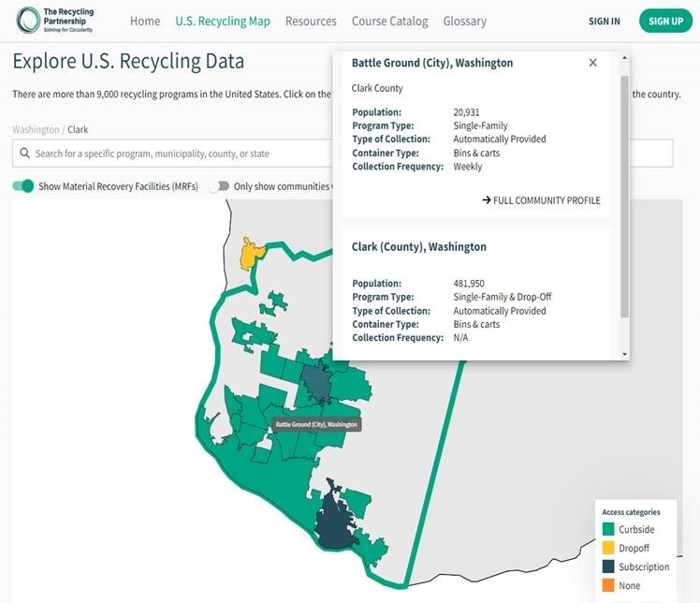The height and width of the screenshot is (603, 700).
Task: Click the Clark (County), Washington heading
Action: click(418, 247)
